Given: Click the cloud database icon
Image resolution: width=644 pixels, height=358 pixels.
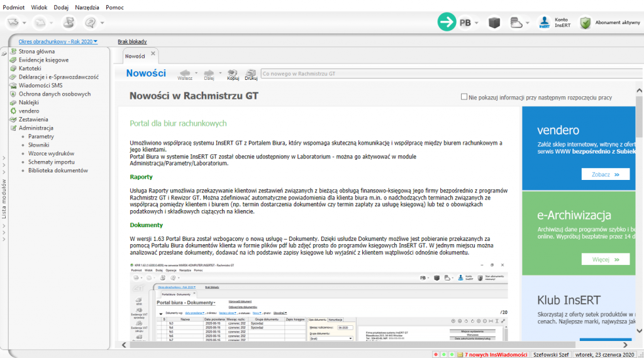Looking at the screenshot, I should [x=516, y=23].
